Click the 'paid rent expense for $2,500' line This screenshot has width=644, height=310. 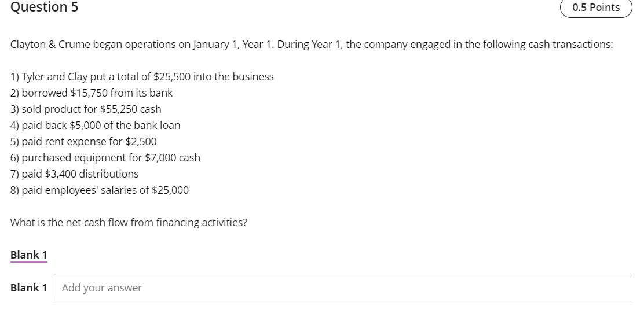click(83, 142)
